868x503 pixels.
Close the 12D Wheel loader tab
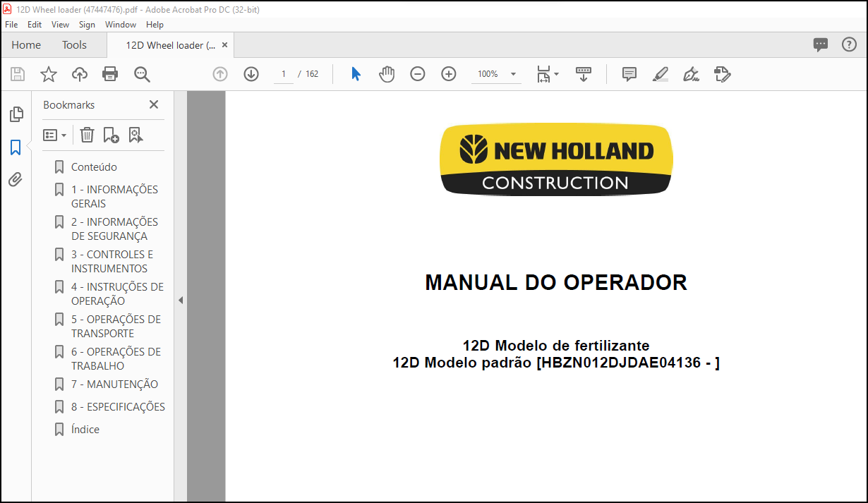[225, 44]
